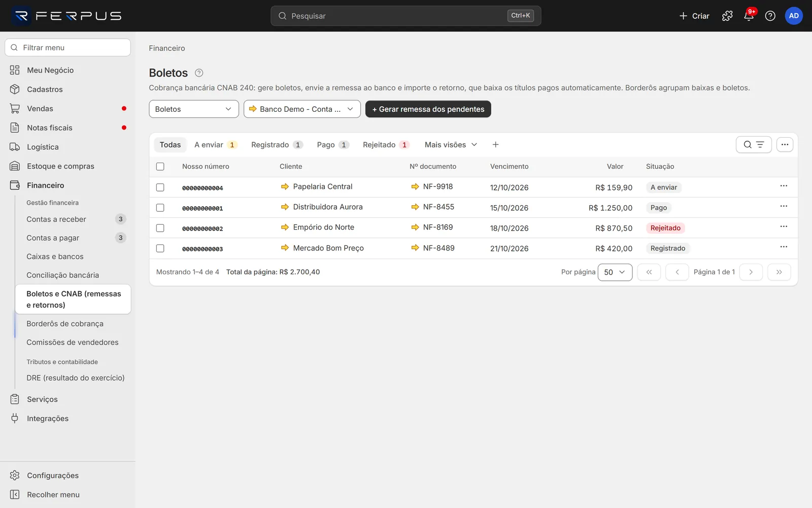
Task: Open the integrations puzzle icon in header
Action: click(x=727, y=16)
